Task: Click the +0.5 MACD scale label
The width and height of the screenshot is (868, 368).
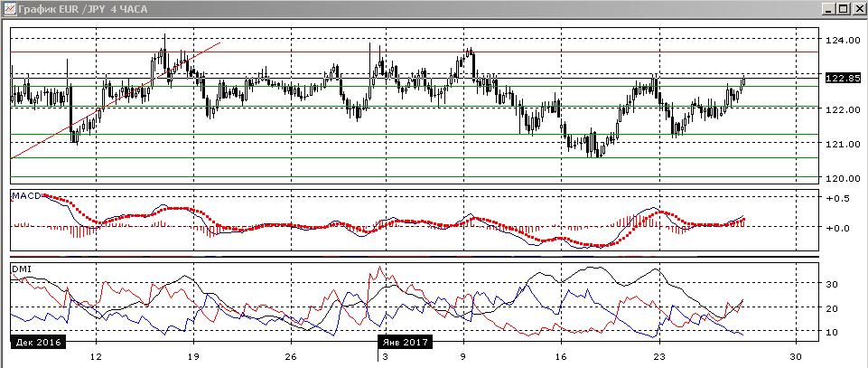Action: [x=836, y=200]
